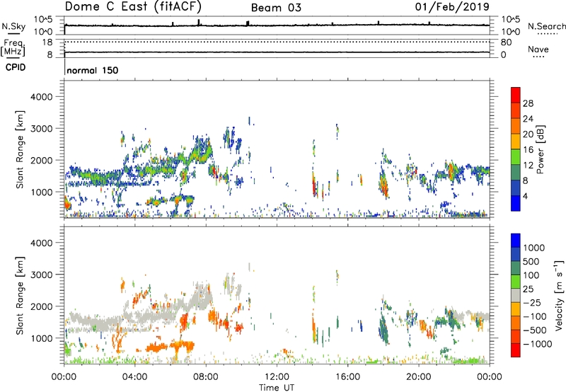Screen dimensions: 566x392
Task: Click the "-500" velocity colorbar value
Action: pos(535,330)
